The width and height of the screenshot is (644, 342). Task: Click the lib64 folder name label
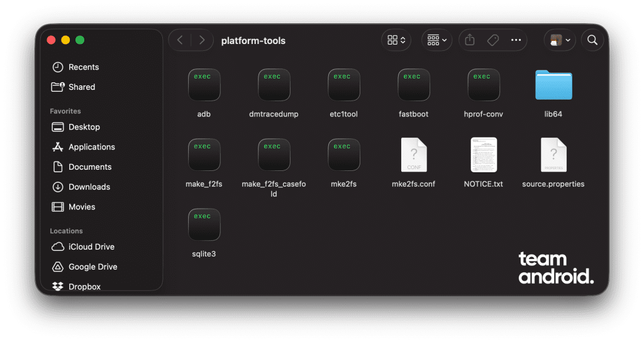click(x=553, y=114)
